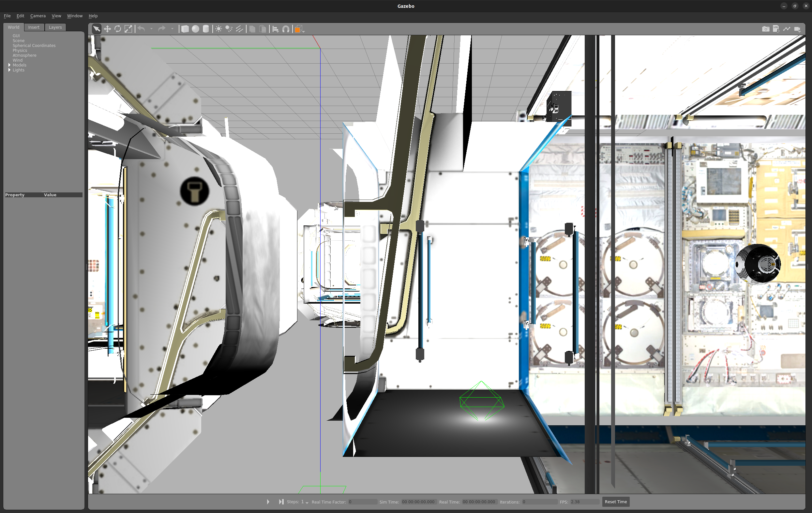812x513 pixels.
Task: Expand the Lights tree item
Action: (9, 70)
